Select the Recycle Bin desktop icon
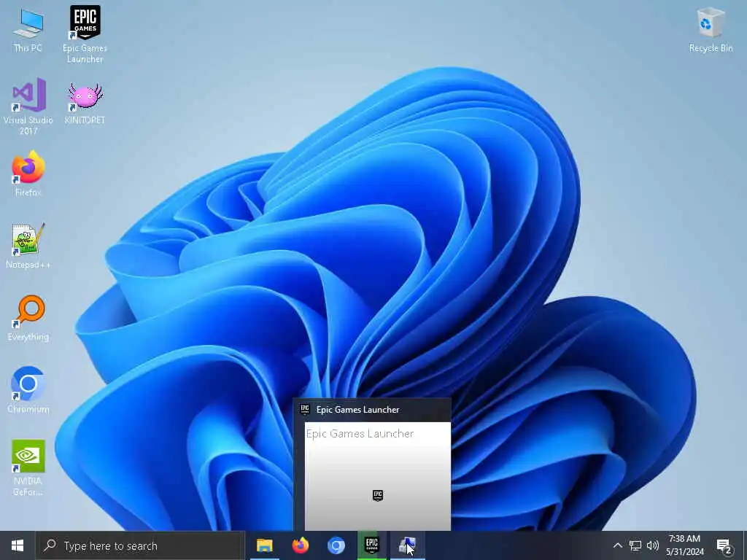747x560 pixels. tap(711, 31)
